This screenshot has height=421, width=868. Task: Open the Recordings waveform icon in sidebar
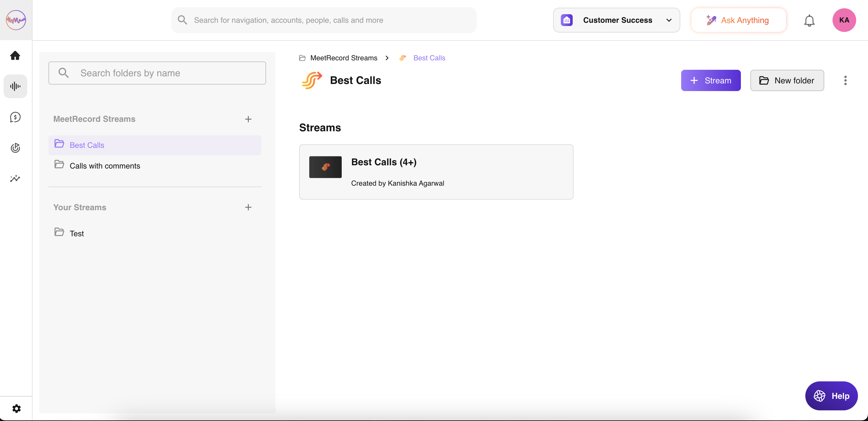(15, 86)
